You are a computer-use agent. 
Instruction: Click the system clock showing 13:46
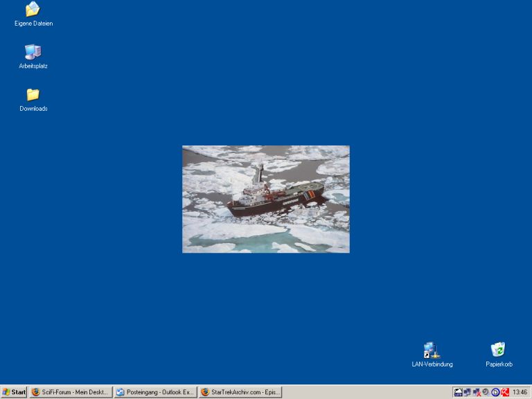[x=520, y=392]
